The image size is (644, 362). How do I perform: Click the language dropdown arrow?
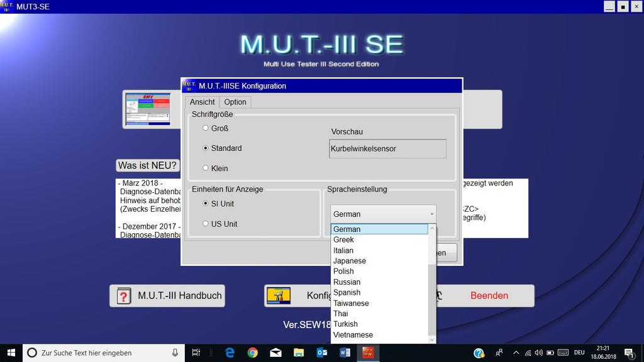pyautogui.click(x=431, y=214)
